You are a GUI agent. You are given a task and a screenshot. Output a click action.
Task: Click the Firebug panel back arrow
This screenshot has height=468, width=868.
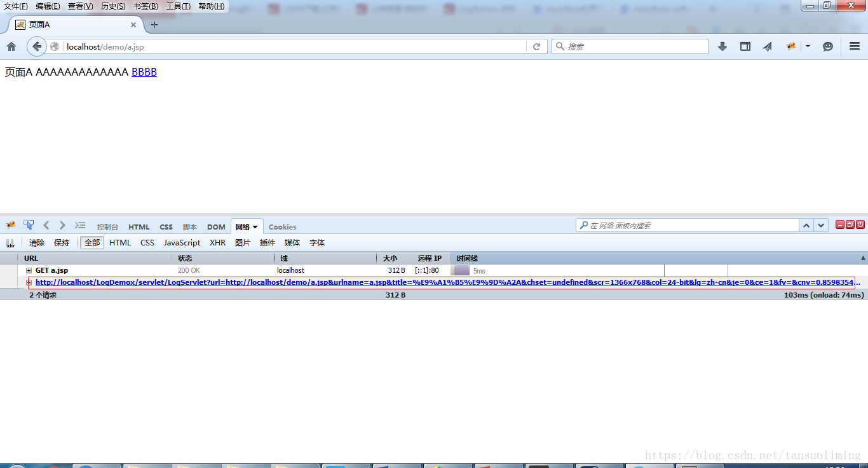[46, 225]
